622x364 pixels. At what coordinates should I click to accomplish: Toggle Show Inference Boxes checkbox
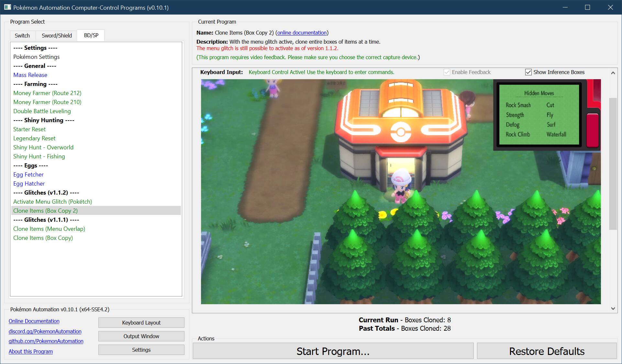coord(528,72)
